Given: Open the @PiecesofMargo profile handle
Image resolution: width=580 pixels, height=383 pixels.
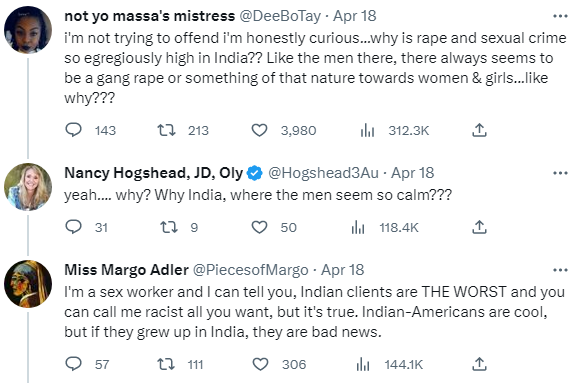Looking at the screenshot, I should tap(251, 270).
